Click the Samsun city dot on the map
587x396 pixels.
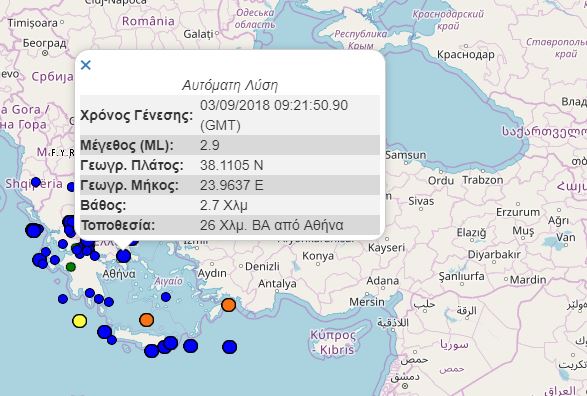[407, 163]
